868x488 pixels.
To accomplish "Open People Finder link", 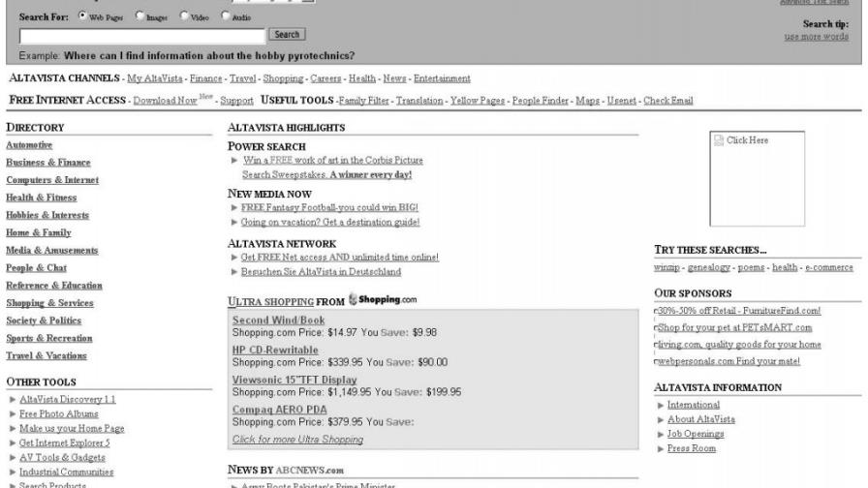I will (541, 101).
